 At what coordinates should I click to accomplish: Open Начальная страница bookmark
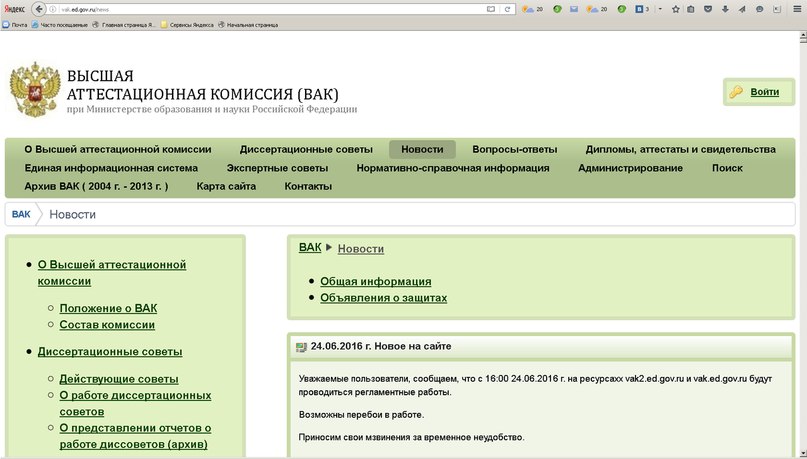[248, 24]
